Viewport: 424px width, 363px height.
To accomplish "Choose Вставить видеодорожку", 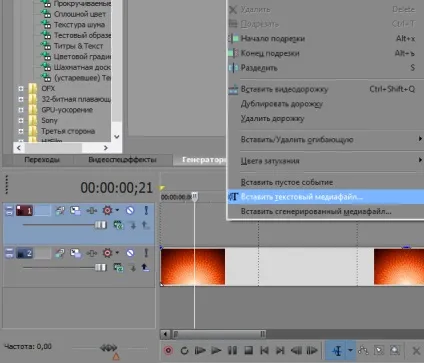I will coord(325,89).
